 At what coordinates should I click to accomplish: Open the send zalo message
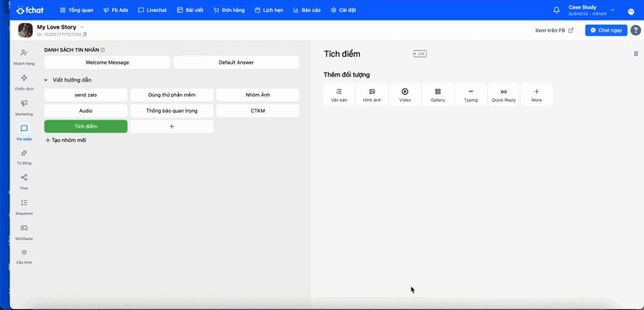click(x=86, y=95)
